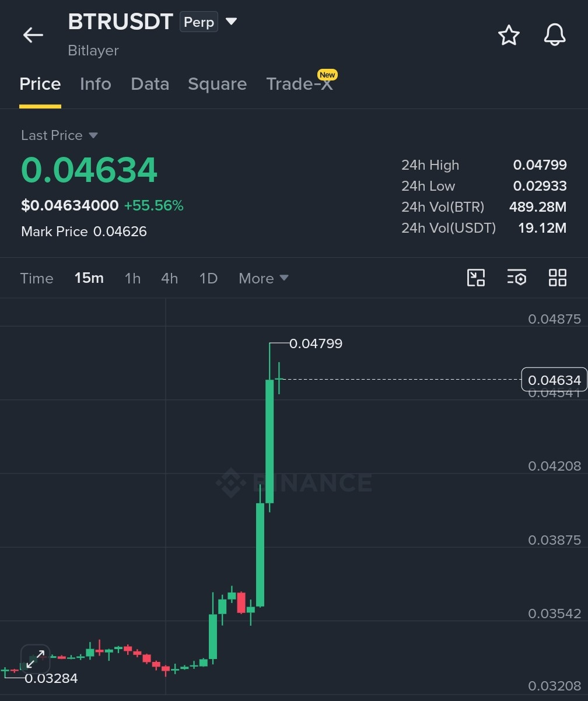Viewport: 588px width, 701px height.
Task: Tap the Bitlayer project name
Action: tap(93, 51)
